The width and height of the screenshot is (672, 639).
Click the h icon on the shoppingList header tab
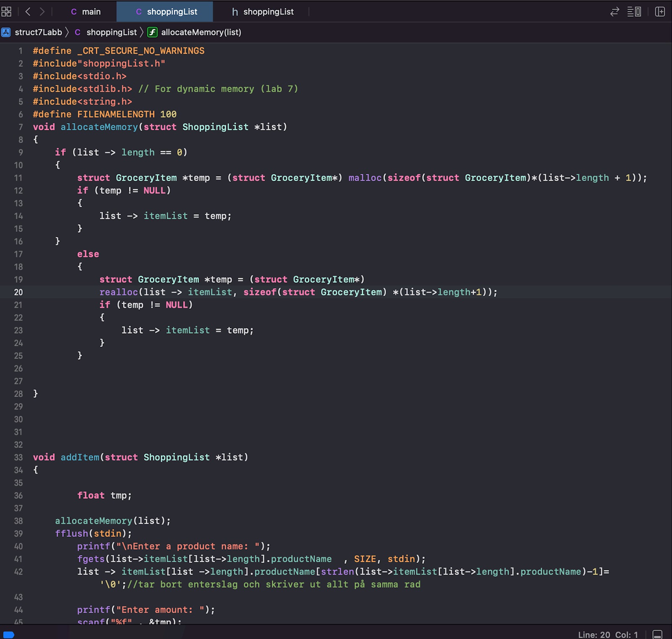[235, 12]
